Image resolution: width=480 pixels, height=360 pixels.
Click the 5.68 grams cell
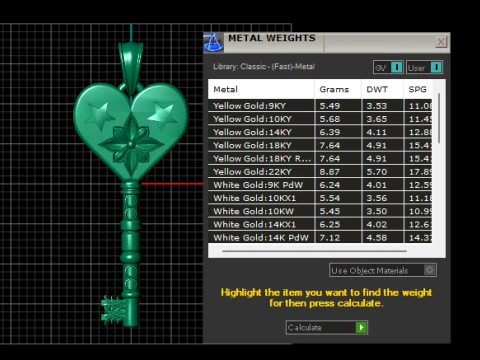[x=338, y=119]
